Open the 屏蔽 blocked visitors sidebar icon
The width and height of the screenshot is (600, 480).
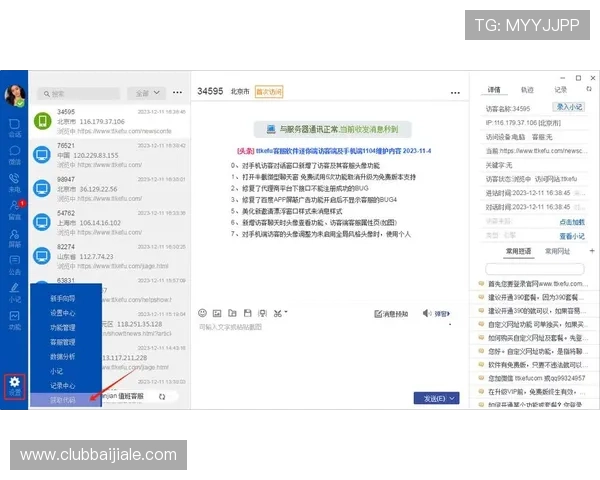tap(15, 238)
